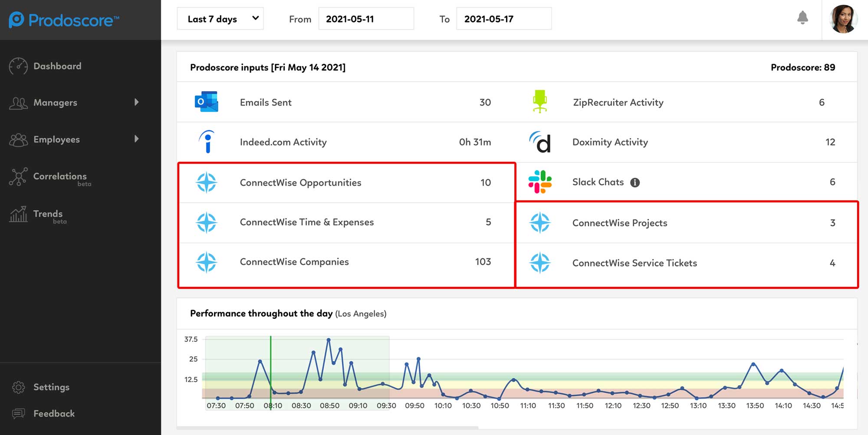868x435 pixels.
Task: Click the green vertical line marker on chart
Action: point(271,372)
